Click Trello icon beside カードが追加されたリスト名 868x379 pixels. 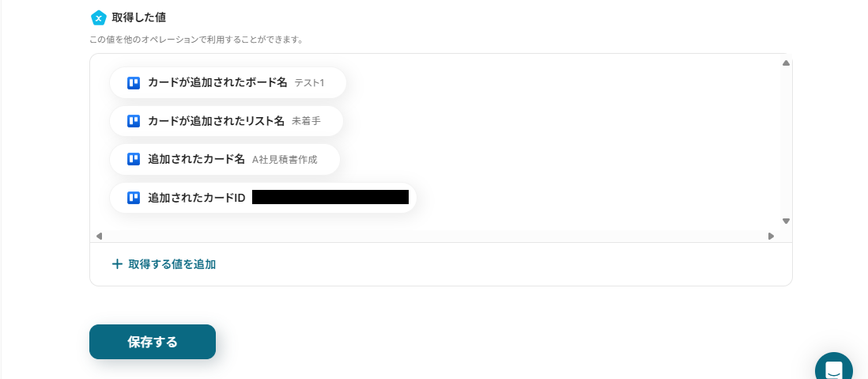(x=134, y=121)
